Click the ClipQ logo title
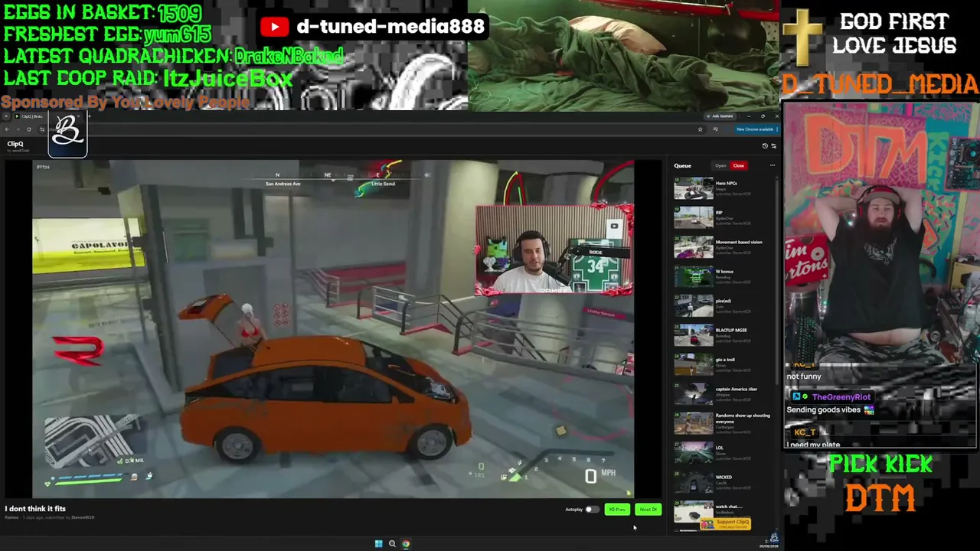Screen dimensions: 980x551 pyautogui.click(x=15, y=144)
